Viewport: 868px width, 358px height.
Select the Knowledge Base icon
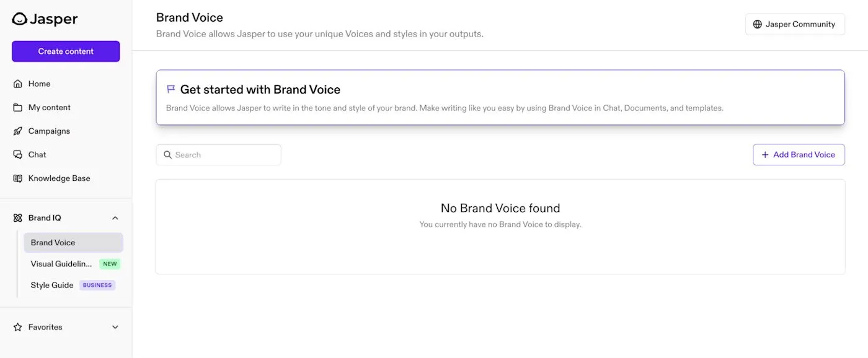tap(18, 178)
